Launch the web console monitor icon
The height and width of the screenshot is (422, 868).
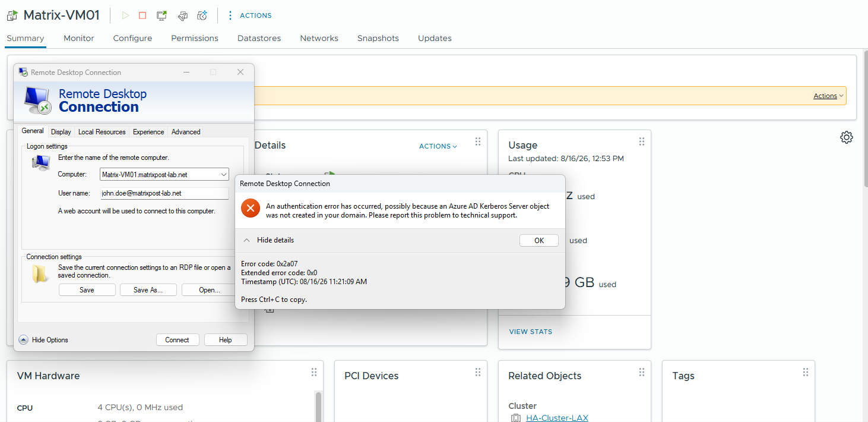click(x=161, y=15)
